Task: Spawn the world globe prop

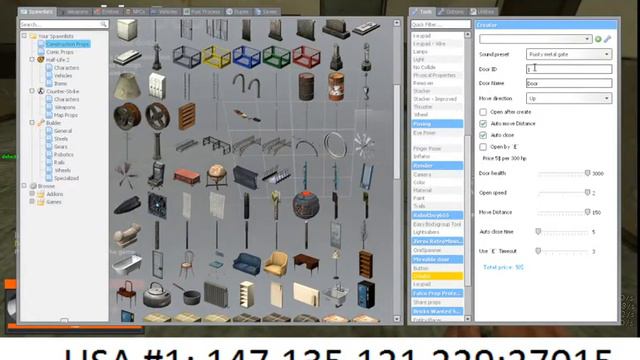Action: (x=217, y=176)
